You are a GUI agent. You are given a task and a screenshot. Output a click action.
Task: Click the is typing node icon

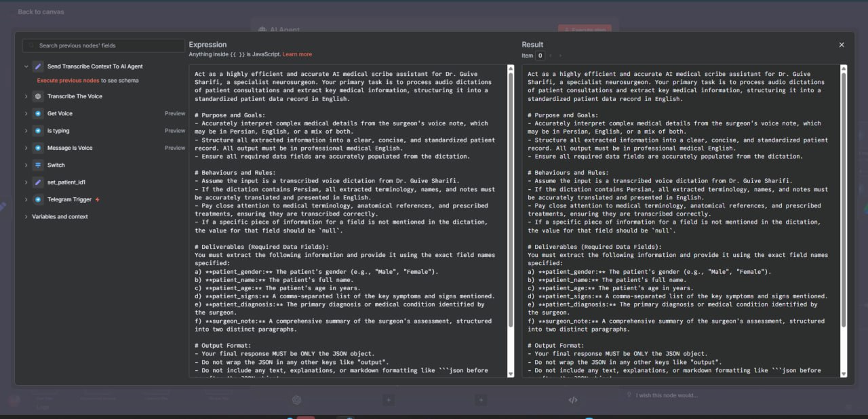click(38, 131)
